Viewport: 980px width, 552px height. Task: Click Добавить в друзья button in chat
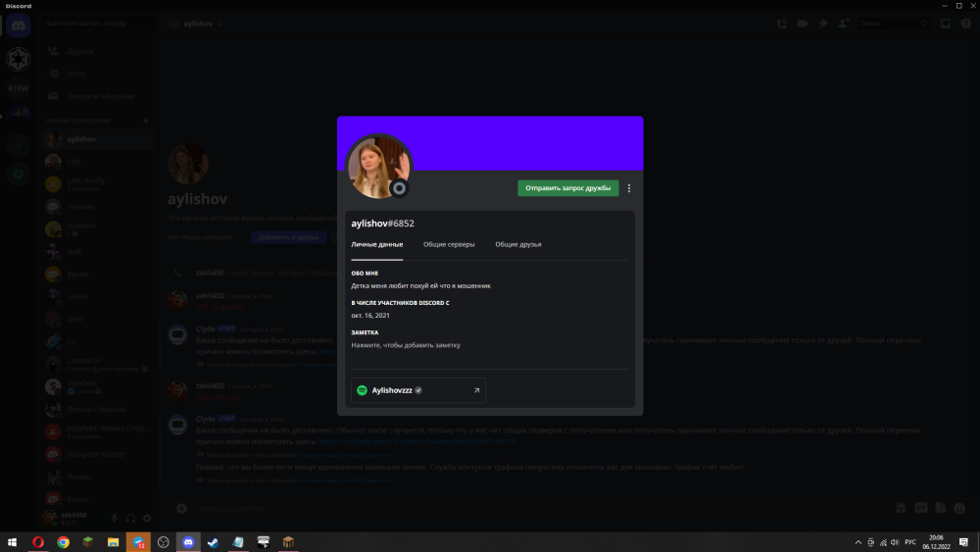(x=288, y=237)
